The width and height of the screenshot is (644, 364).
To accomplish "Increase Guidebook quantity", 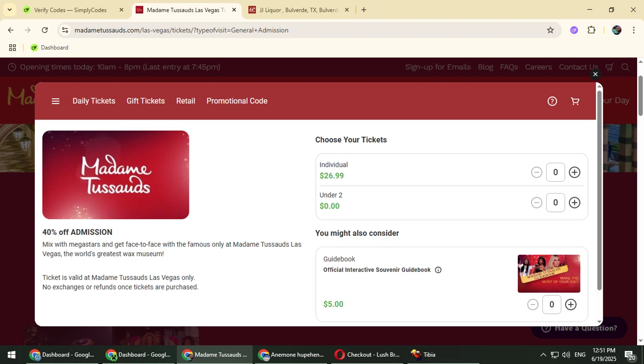I will tap(571, 304).
